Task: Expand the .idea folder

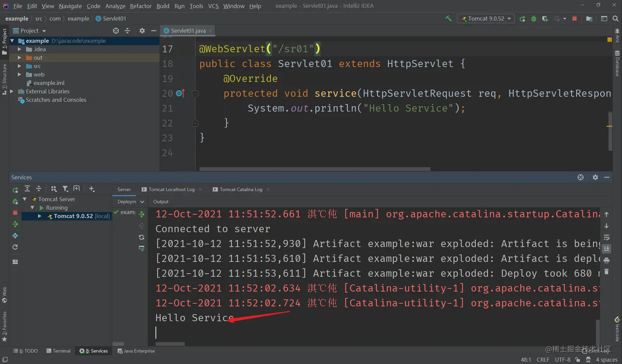Action: pos(19,49)
